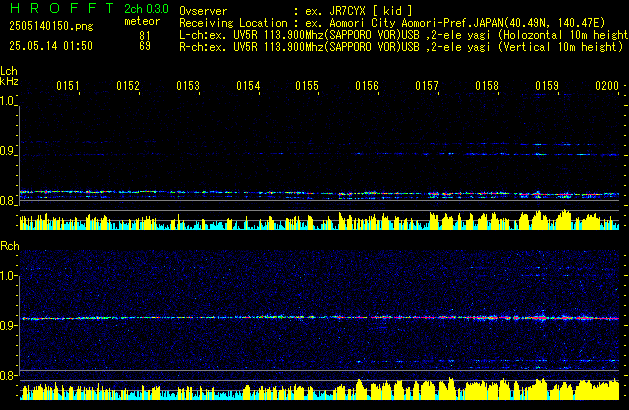Click the 0158 time marker
This screenshot has width=629, height=410.
point(487,86)
